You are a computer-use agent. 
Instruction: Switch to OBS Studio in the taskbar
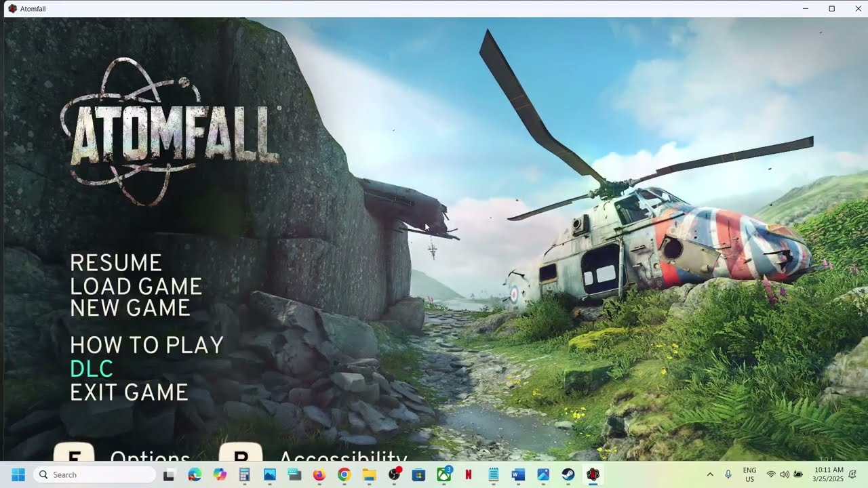[x=394, y=474]
